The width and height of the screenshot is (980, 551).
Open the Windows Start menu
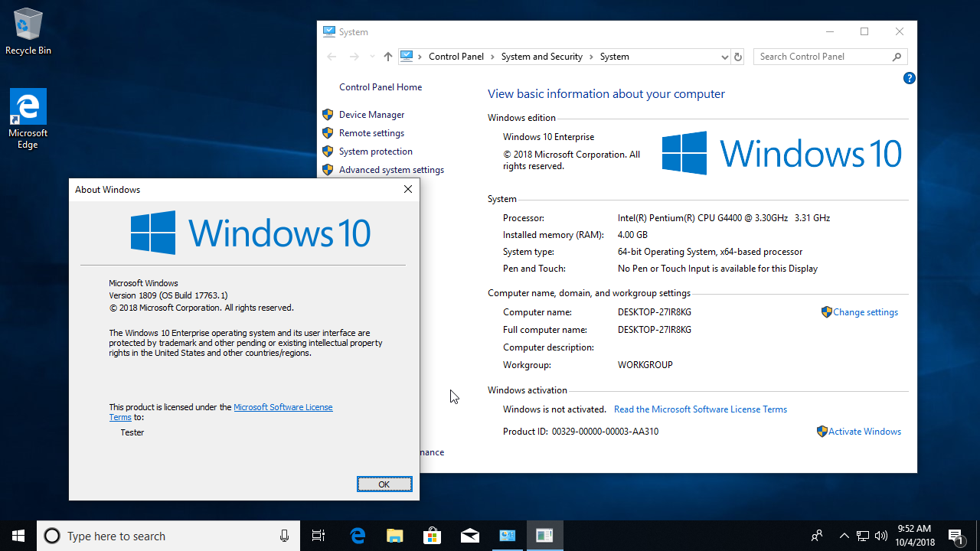tap(18, 536)
